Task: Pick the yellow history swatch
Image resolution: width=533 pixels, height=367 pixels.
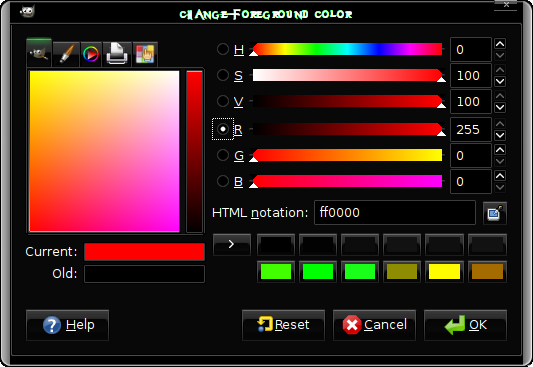Action: tap(444, 272)
